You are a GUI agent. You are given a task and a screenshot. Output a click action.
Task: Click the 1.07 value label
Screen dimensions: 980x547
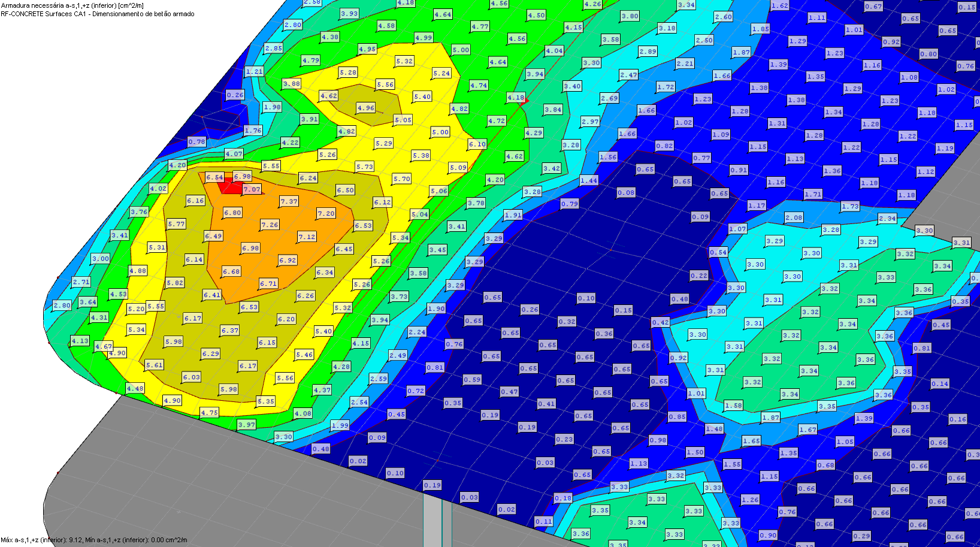pos(739,229)
